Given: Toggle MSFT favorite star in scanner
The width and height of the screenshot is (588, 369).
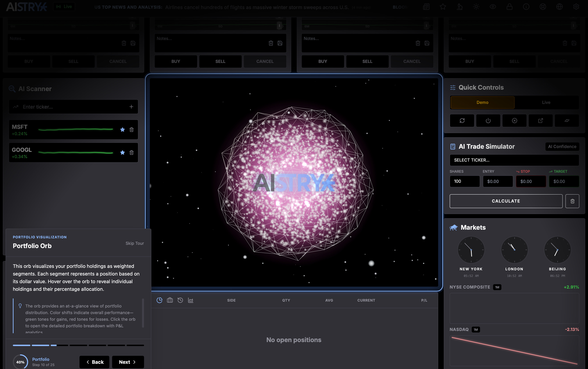Looking at the screenshot, I should pyautogui.click(x=122, y=130).
